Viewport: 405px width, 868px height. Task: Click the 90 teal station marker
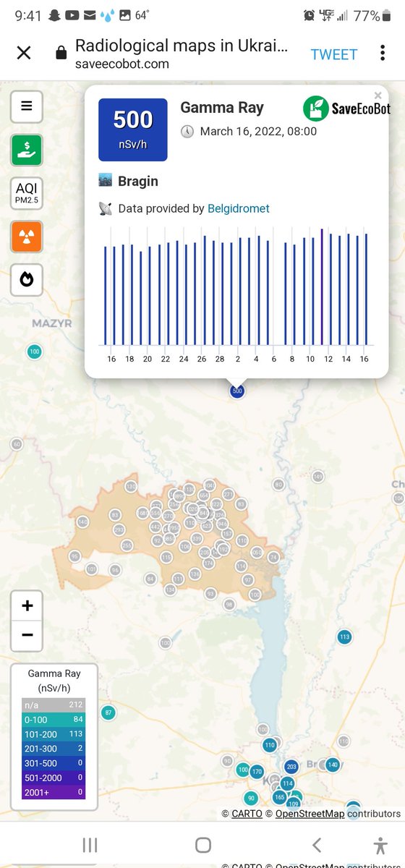(x=251, y=799)
